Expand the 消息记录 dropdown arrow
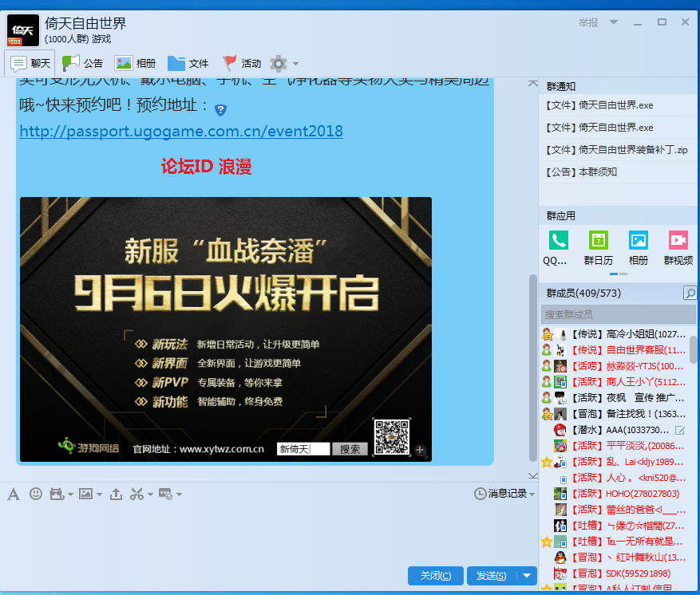700x595 pixels. [532, 495]
